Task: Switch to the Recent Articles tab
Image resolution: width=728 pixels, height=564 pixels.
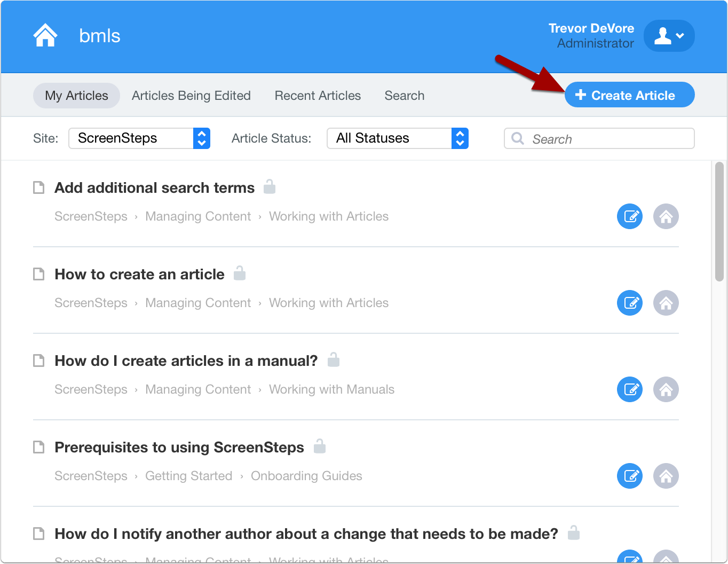Action: click(318, 96)
